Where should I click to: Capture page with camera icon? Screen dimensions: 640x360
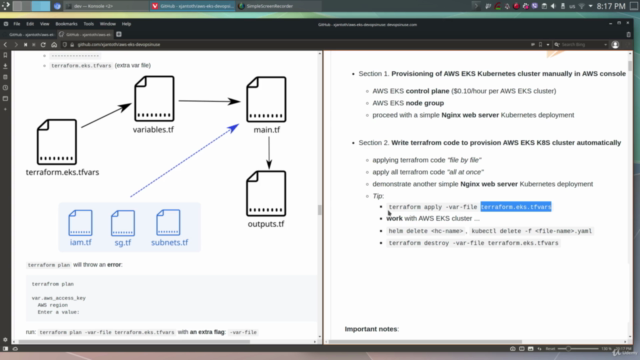tap(513, 349)
